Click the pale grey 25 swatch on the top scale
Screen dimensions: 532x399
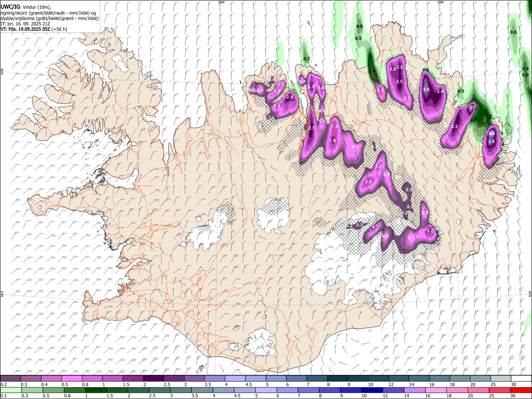click(501, 379)
